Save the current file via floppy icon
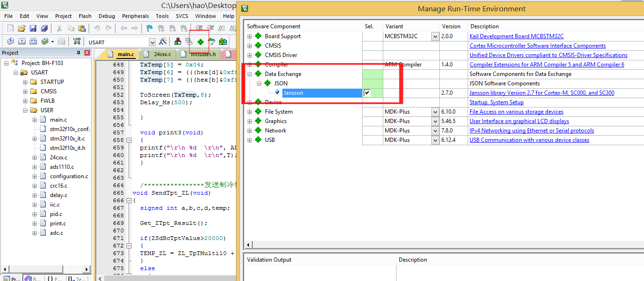Viewport: 644px width, 281px height. coord(33,28)
